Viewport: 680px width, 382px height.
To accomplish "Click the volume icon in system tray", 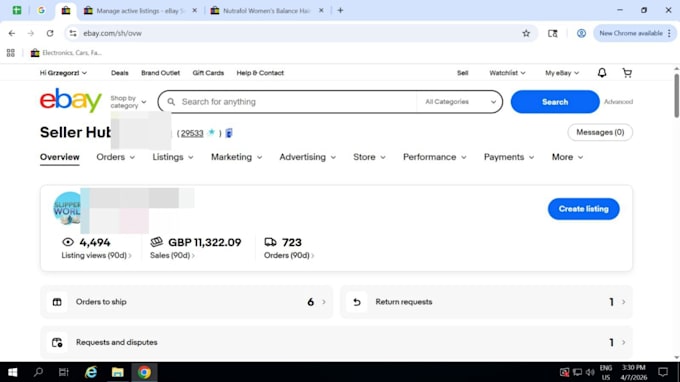I will (590, 372).
